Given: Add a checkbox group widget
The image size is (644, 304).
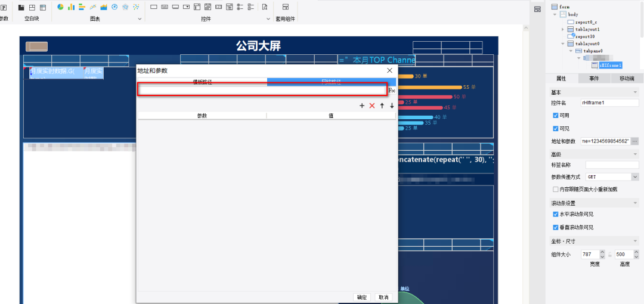Looking at the screenshot, I should [x=251, y=7].
